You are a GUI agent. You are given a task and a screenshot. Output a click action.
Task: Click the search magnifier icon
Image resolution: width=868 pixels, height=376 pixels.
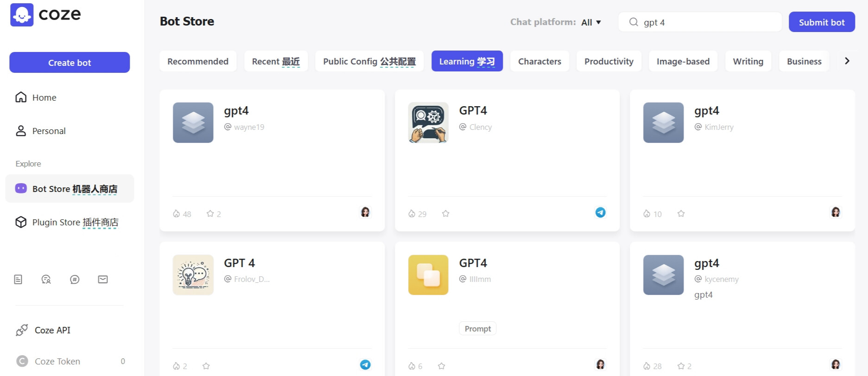[634, 22]
